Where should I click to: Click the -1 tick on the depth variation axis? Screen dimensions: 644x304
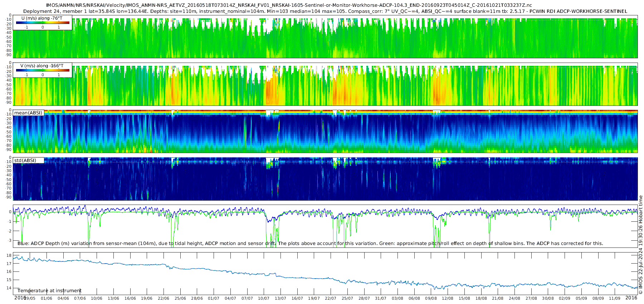10,221
